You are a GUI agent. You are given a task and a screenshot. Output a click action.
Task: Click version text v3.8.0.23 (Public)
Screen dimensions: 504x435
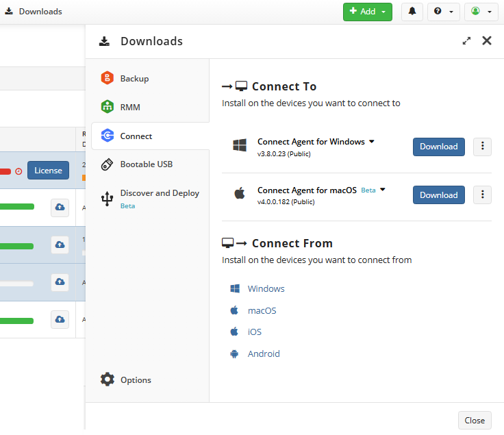tap(283, 154)
